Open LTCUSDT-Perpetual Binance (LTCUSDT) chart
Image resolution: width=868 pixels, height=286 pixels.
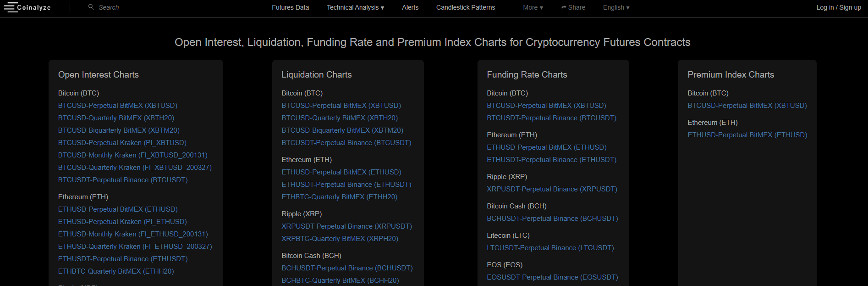pos(550,248)
